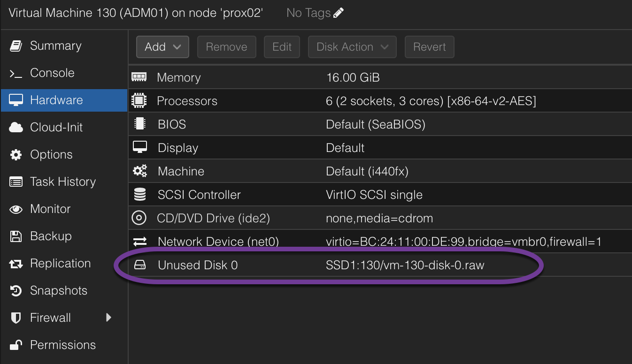Click the Console terminal icon
The width and height of the screenshot is (632, 364).
(x=15, y=73)
